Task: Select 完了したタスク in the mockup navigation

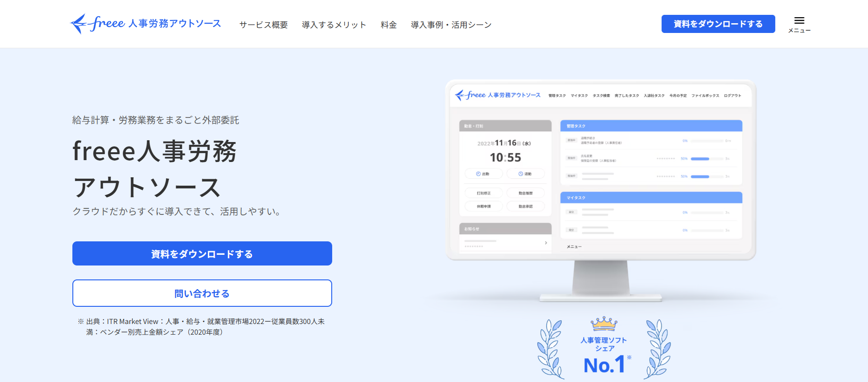Action: (627, 96)
